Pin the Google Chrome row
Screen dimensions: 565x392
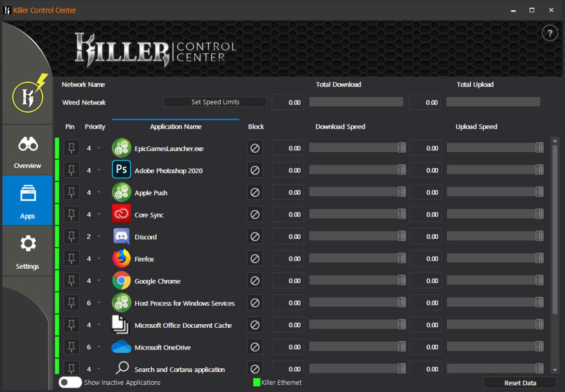[x=72, y=281]
